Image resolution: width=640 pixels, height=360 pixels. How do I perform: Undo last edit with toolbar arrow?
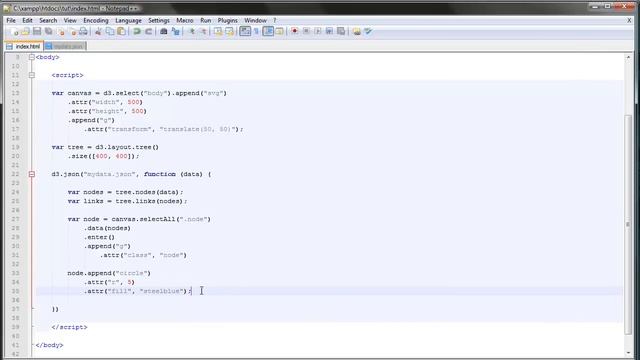pos(137,31)
